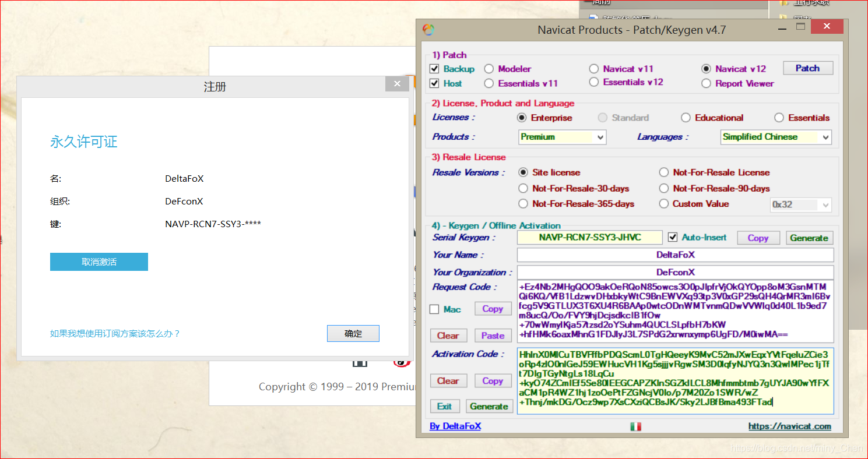868x459 pixels.
Task: Choose Not-For-Resale-30-days option
Action: [523, 188]
